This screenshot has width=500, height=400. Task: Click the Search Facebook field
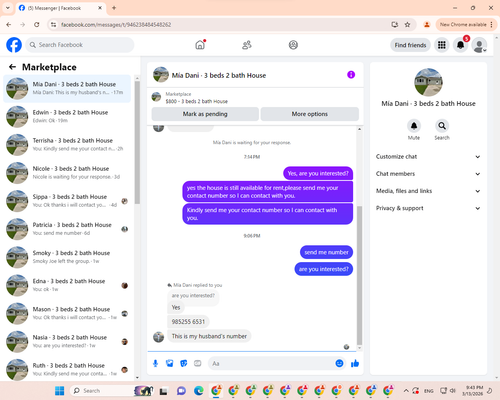[x=80, y=45]
